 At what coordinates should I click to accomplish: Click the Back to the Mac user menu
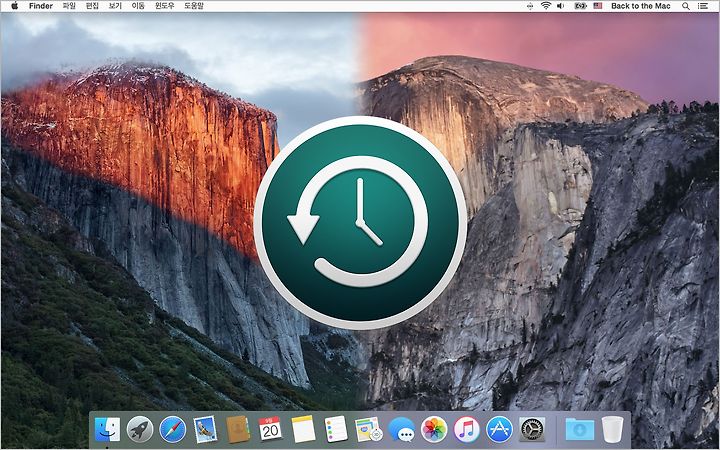coord(641,6)
